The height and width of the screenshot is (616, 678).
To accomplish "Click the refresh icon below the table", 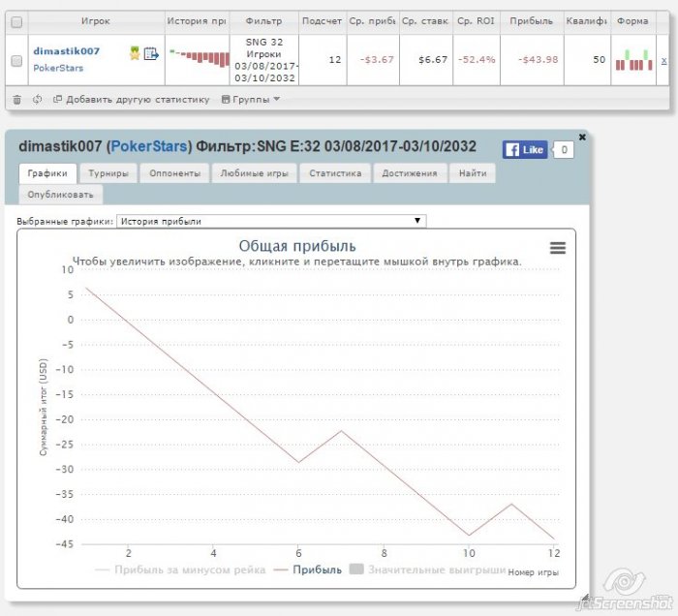I will pos(37,100).
